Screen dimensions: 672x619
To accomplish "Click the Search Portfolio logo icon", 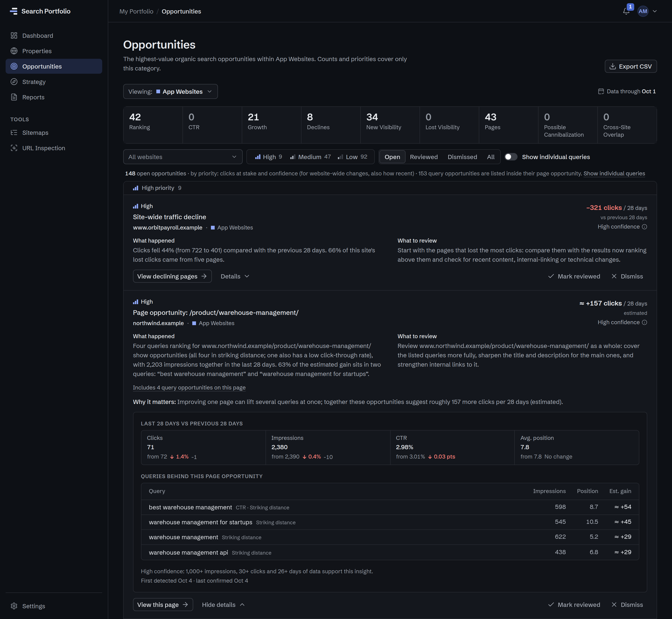I will 14,11.
